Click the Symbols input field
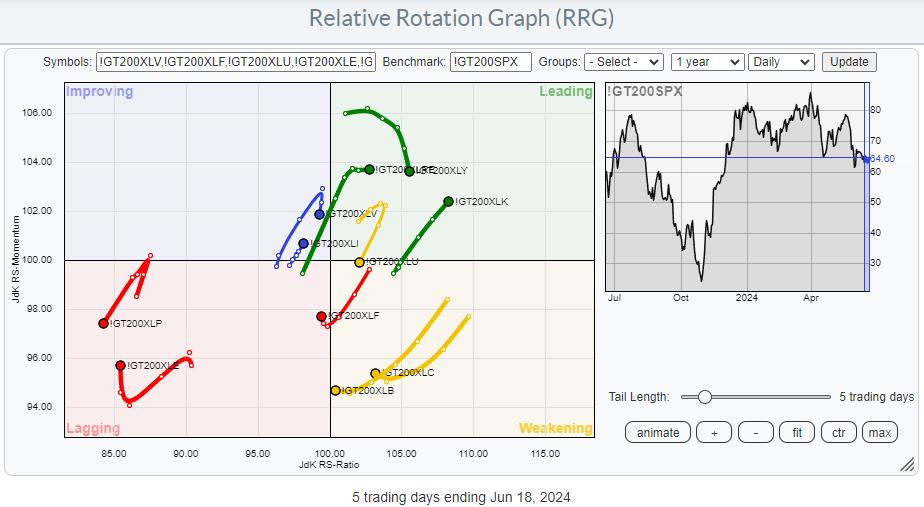Image resolution: width=924 pixels, height=507 pixels. tap(236, 62)
